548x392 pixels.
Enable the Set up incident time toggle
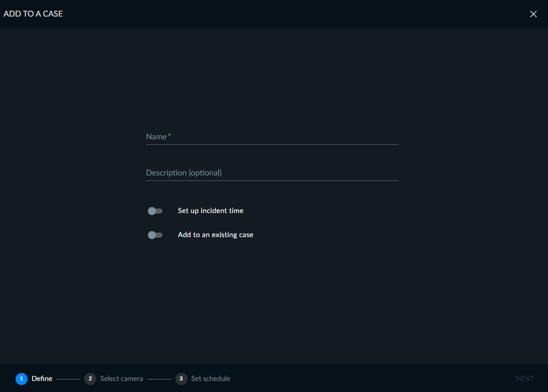tap(155, 211)
